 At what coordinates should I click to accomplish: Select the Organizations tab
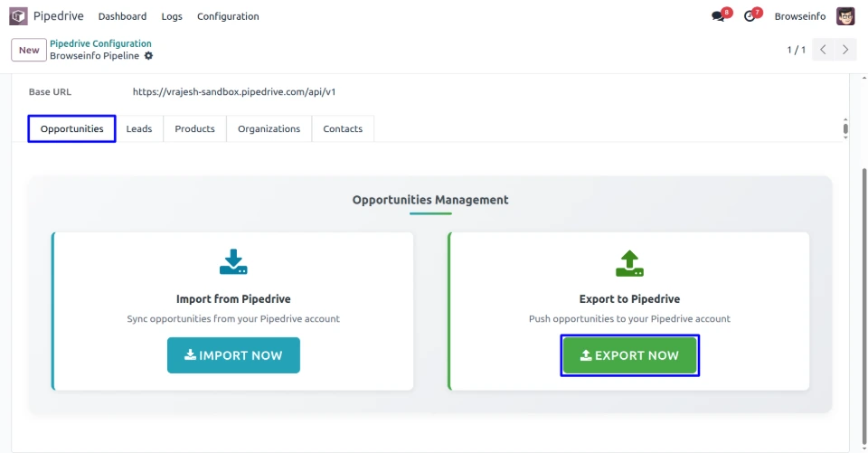click(x=269, y=129)
